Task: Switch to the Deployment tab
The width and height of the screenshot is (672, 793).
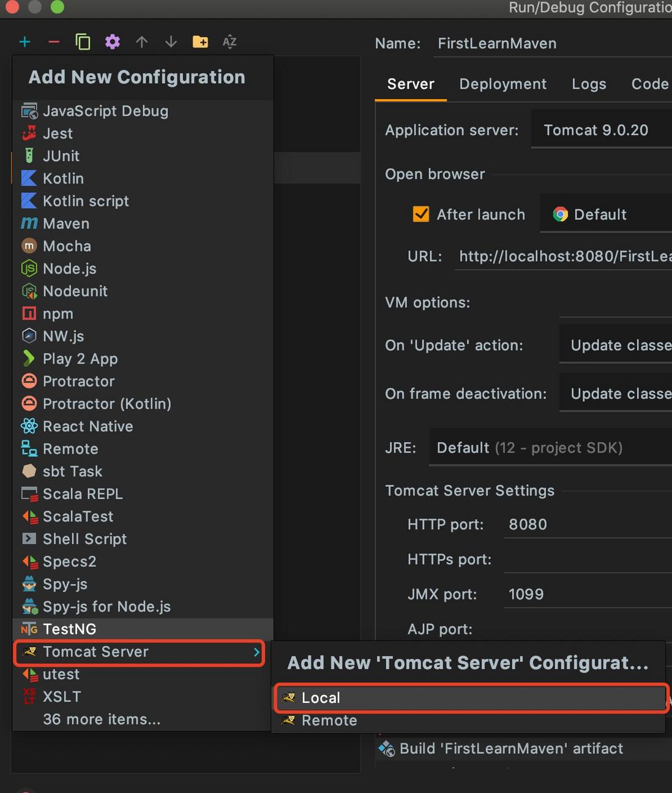Action: 503,84
